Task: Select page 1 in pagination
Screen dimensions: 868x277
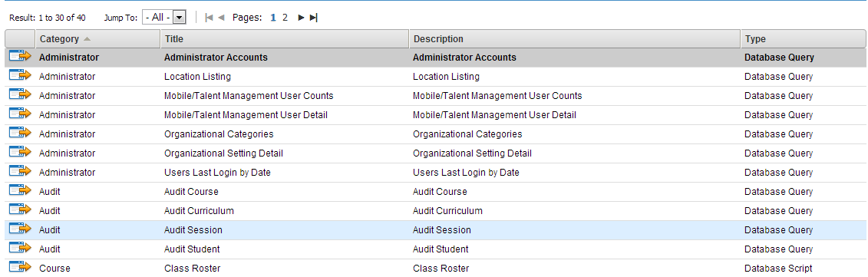Action: (273, 18)
